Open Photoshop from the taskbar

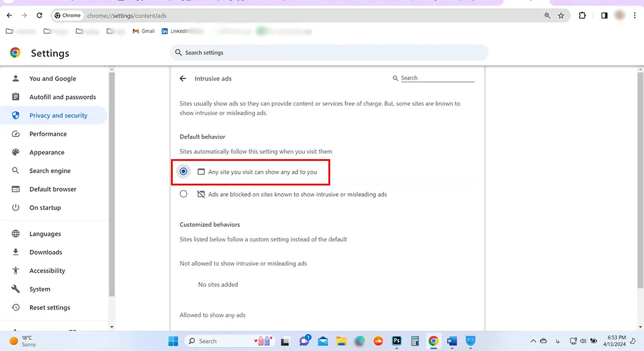coord(396,341)
